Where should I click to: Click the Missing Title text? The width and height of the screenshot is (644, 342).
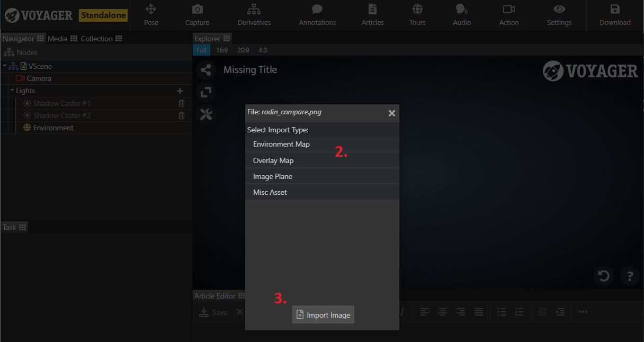(x=250, y=70)
